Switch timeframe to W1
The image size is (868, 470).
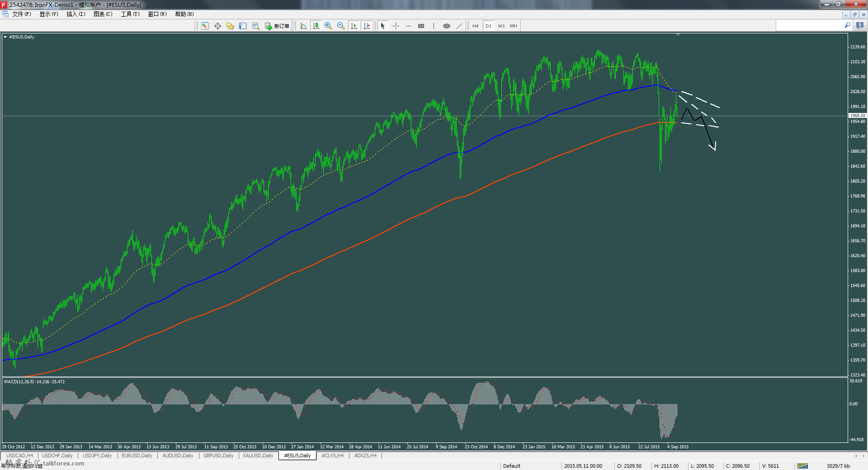click(x=501, y=26)
